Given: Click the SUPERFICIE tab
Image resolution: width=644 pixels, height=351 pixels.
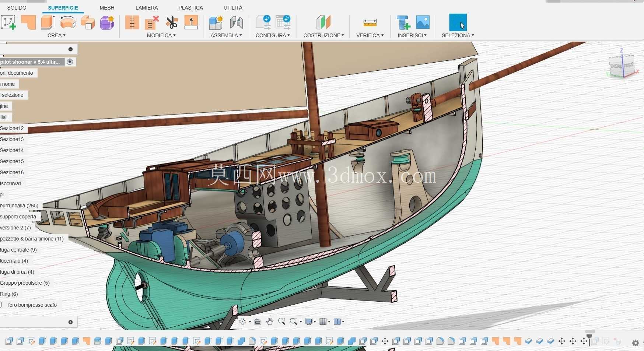Looking at the screenshot, I should [x=63, y=8].
